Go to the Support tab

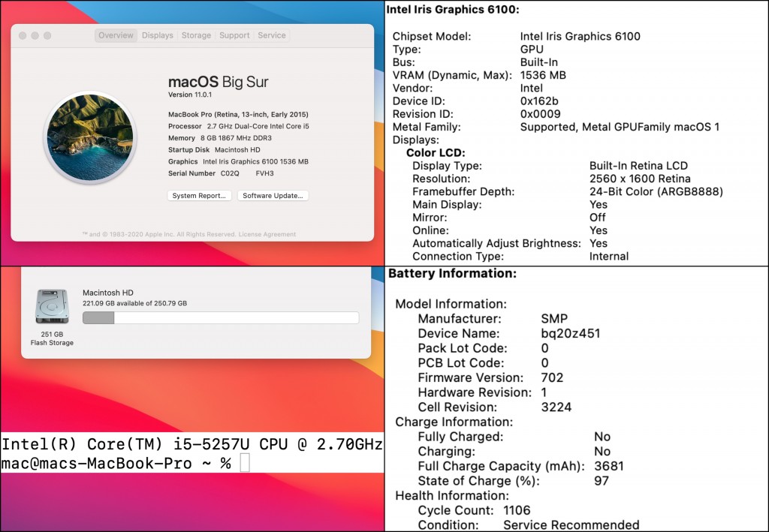click(234, 35)
